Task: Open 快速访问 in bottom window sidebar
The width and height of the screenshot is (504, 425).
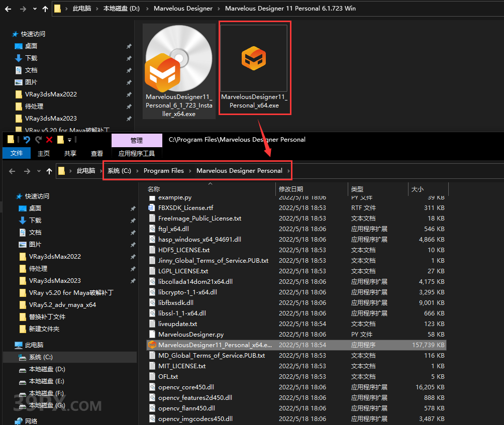Action: point(37,196)
